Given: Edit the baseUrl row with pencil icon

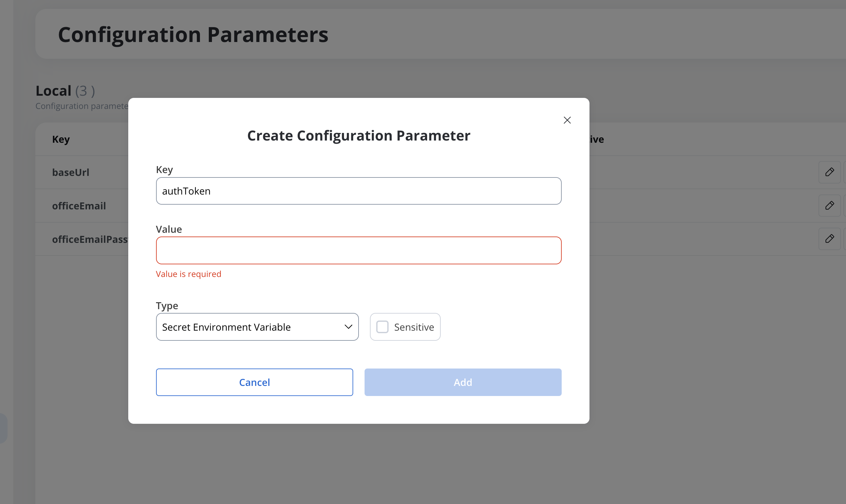Looking at the screenshot, I should click(x=829, y=172).
